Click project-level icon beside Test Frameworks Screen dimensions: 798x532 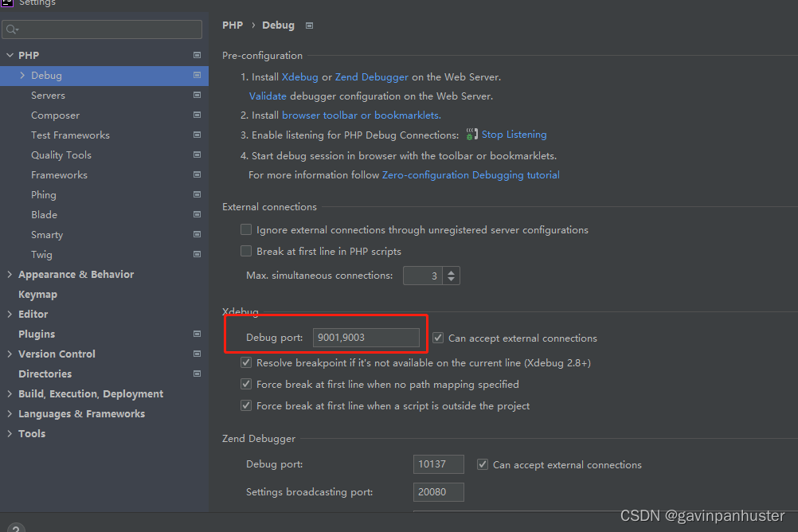pyautogui.click(x=197, y=135)
